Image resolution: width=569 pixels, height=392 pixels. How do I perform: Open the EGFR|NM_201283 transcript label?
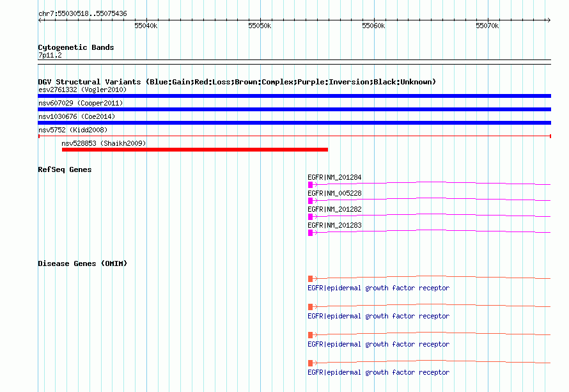click(x=334, y=225)
